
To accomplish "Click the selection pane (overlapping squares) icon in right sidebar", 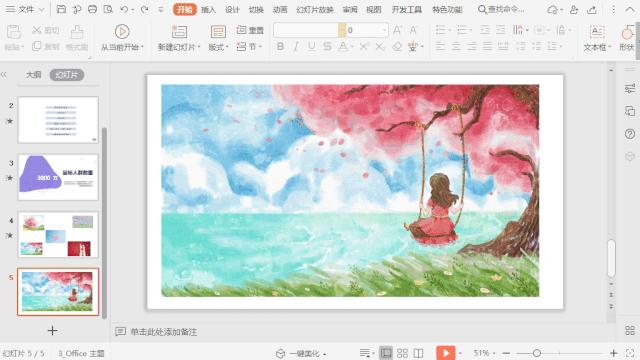I will click(x=630, y=111).
